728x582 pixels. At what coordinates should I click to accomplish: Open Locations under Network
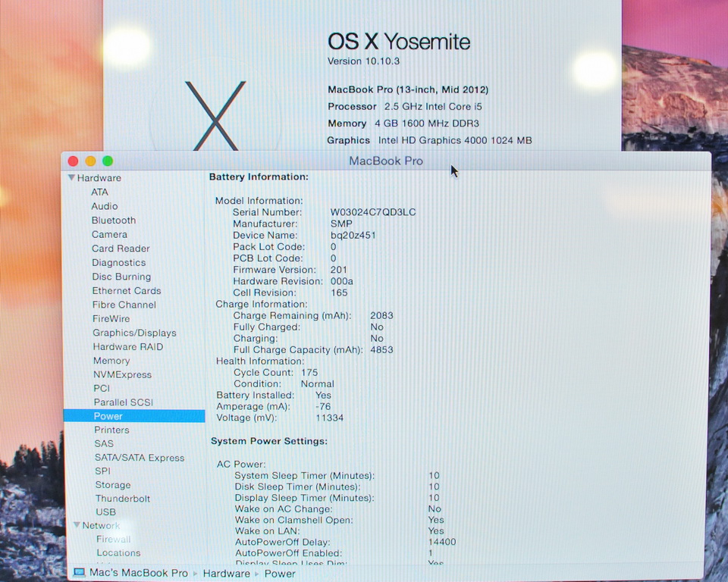[119, 552]
